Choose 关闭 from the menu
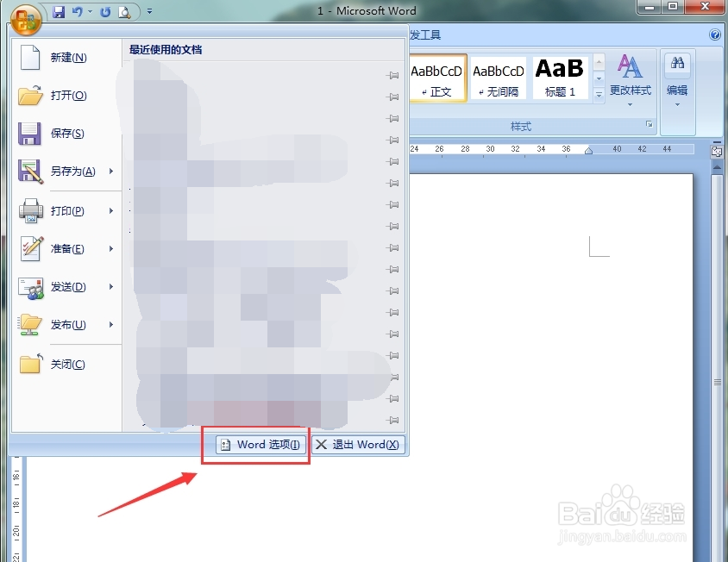Screen dimensions: 728x562 (x=69, y=364)
